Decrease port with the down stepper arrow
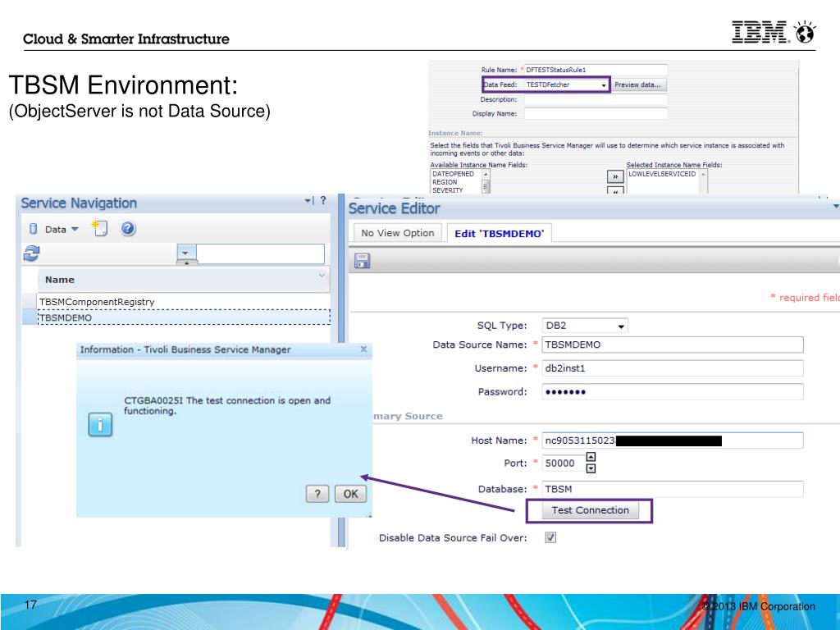 [591, 468]
